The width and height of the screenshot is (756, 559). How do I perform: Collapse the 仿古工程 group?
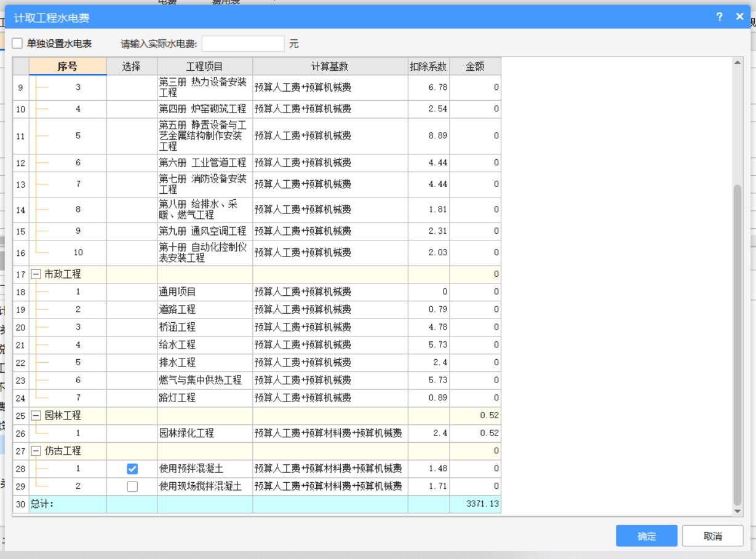[36, 451]
